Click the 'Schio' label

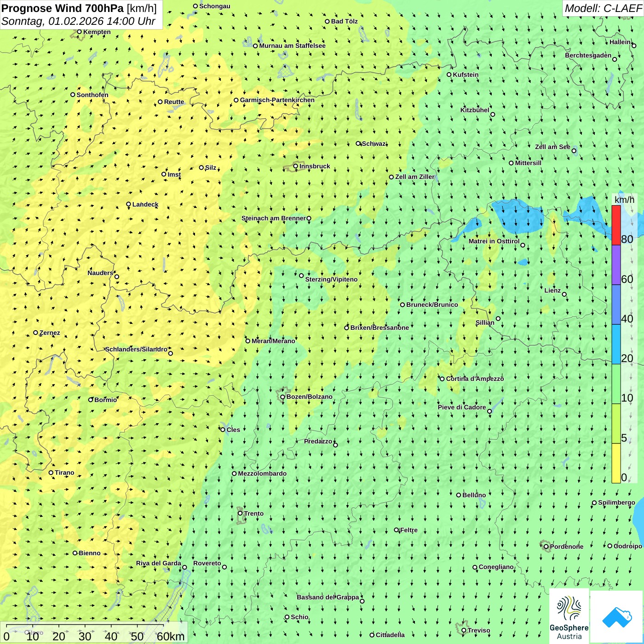[x=299, y=617]
